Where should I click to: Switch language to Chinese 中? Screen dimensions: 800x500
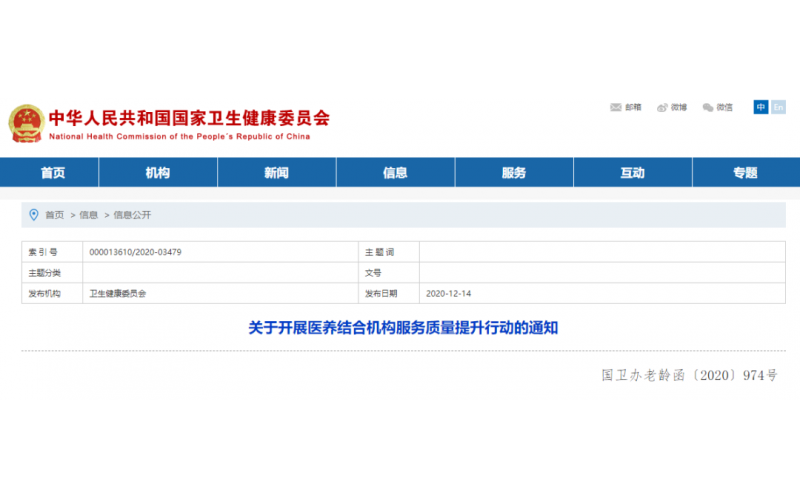click(761, 107)
